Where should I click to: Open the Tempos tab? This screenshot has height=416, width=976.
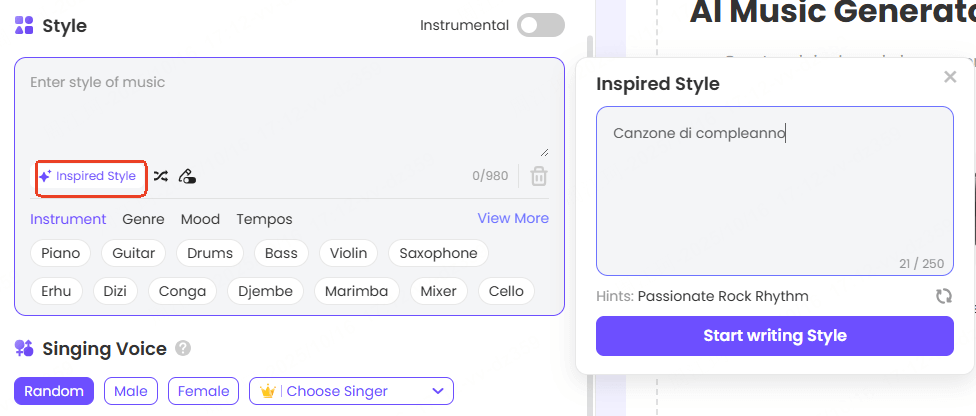pyautogui.click(x=264, y=219)
